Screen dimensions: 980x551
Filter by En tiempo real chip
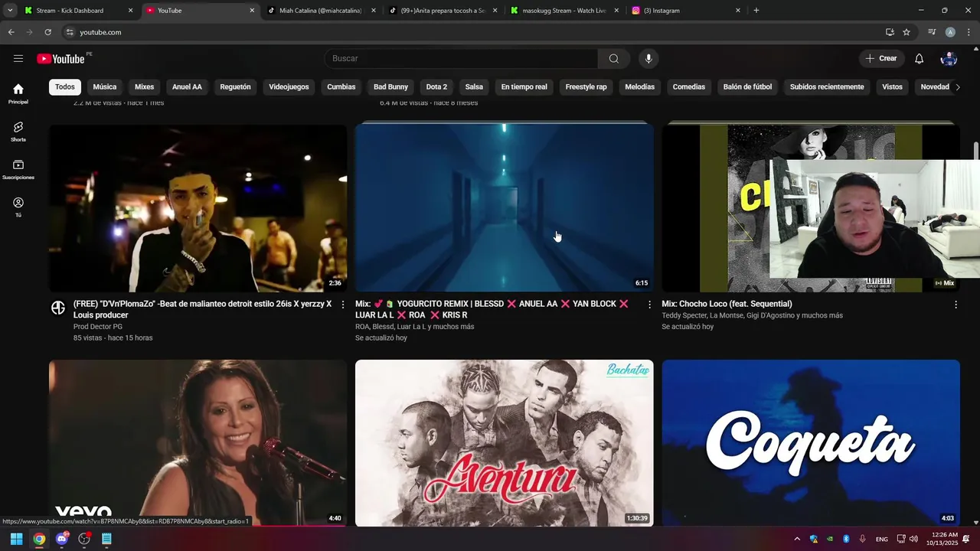tap(524, 87)
